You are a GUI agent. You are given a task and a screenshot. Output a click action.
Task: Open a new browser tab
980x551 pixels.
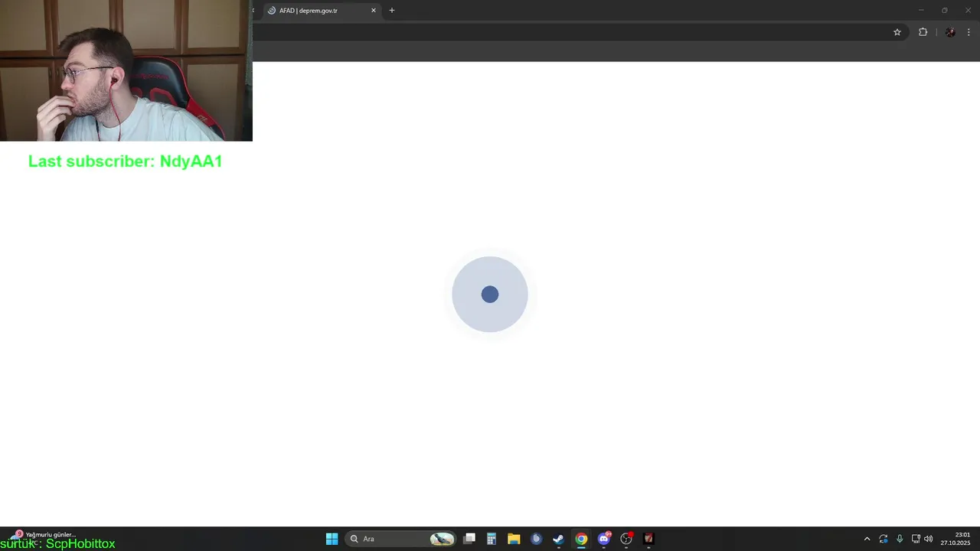(392, 11)
